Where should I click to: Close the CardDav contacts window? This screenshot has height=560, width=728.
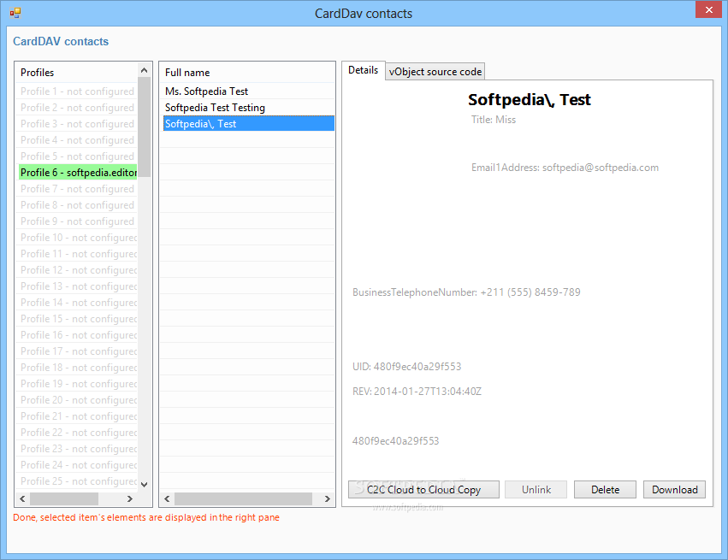pyautogui.click(x=708, y=9)
